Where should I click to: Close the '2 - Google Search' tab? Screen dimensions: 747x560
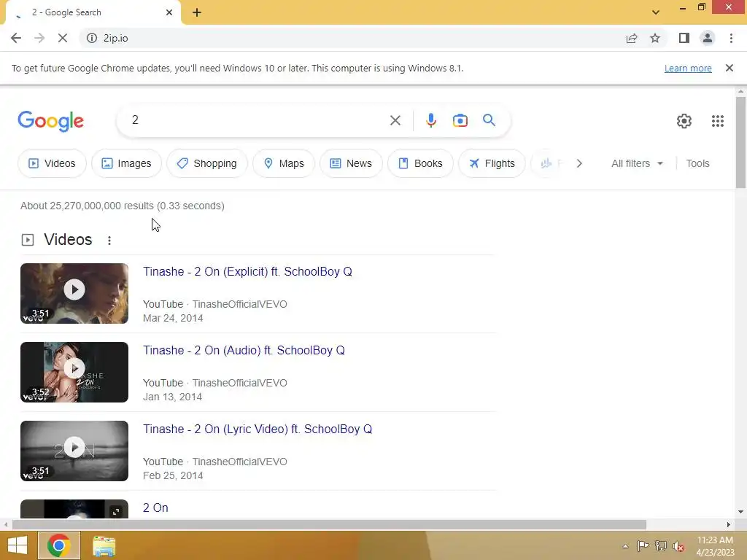pyautogui.click(x=169, y=12)
